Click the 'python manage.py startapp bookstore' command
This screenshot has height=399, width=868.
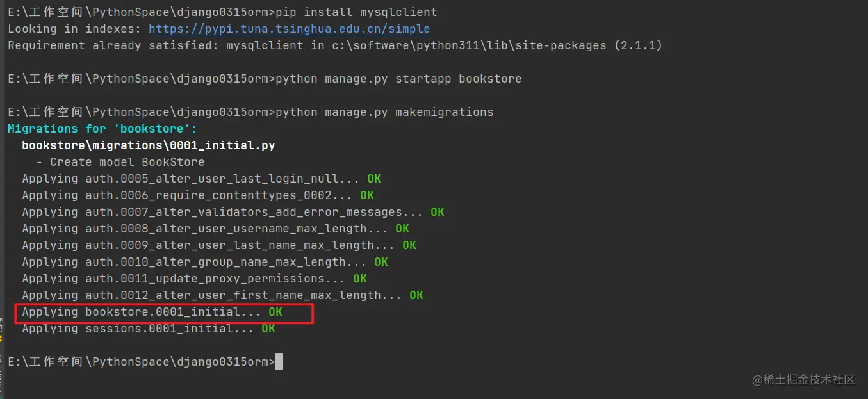(x=398, y=79)
